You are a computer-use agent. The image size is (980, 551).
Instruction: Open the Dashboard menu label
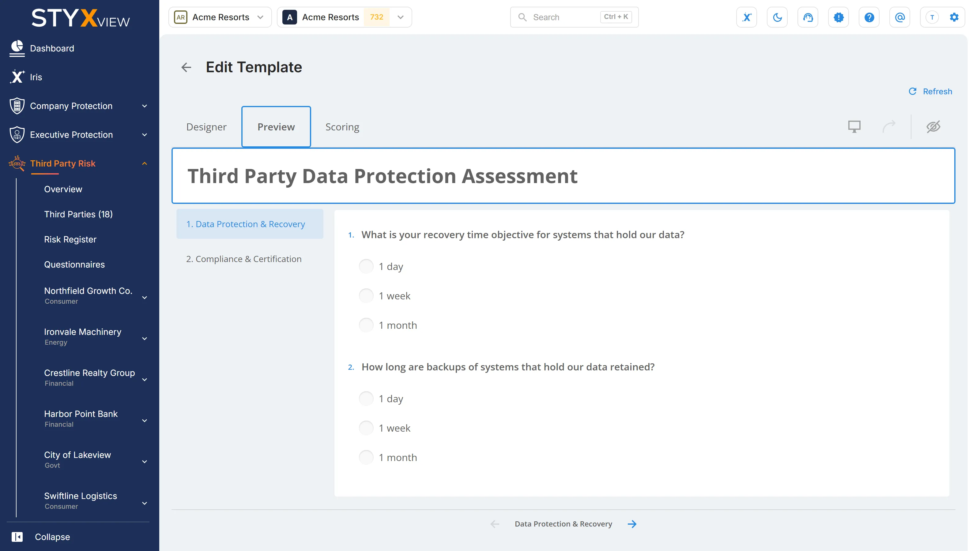52,48
